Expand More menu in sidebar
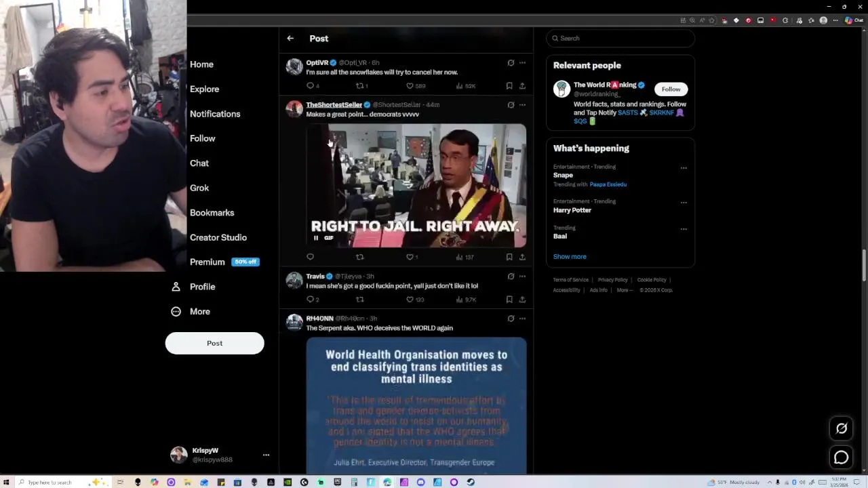868x488 pixels. point(191,312)
